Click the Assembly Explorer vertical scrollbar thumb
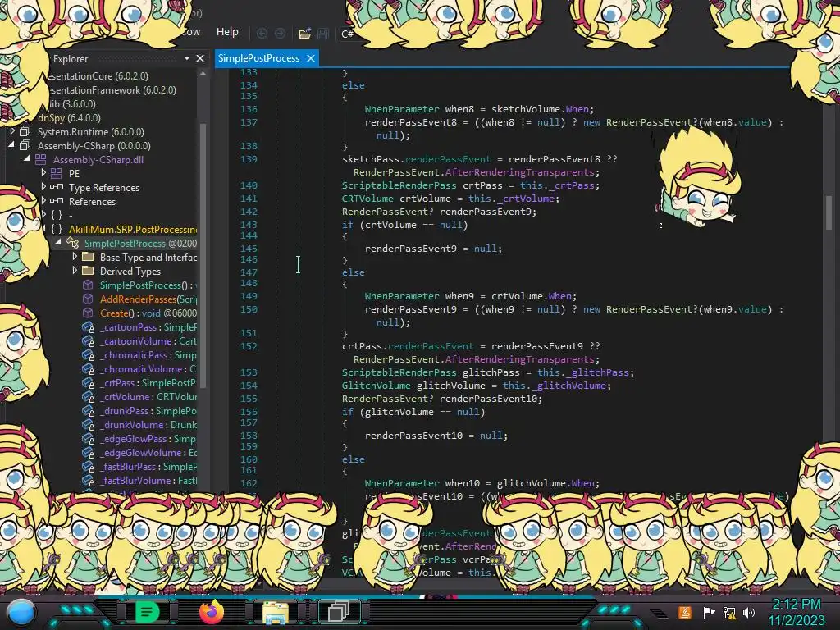 coord(203,254)
